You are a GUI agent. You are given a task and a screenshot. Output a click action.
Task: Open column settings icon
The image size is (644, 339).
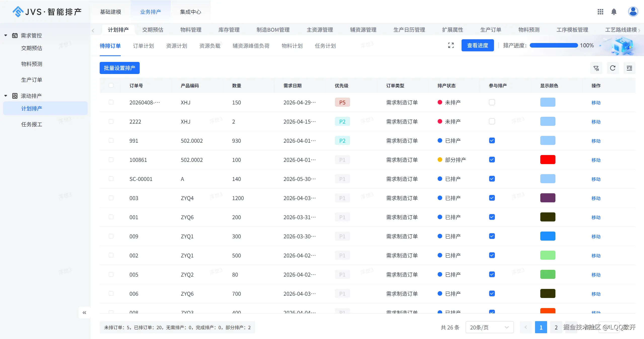tap(629, 68)
